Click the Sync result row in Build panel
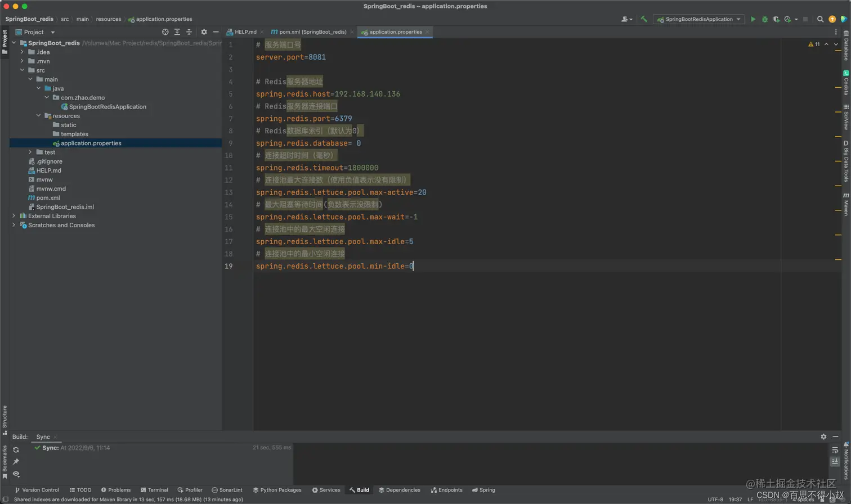The width and height of the screenshot is (851, 504). 152,448
